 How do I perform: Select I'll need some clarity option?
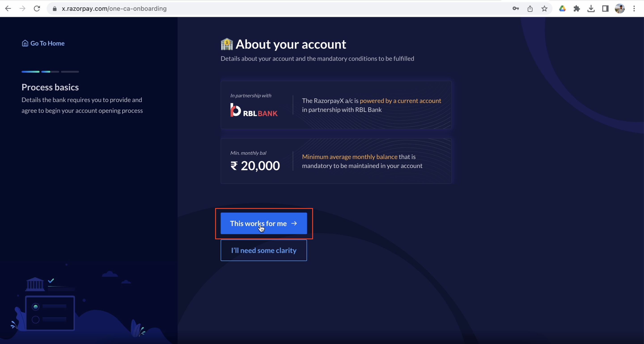(264, 250)
